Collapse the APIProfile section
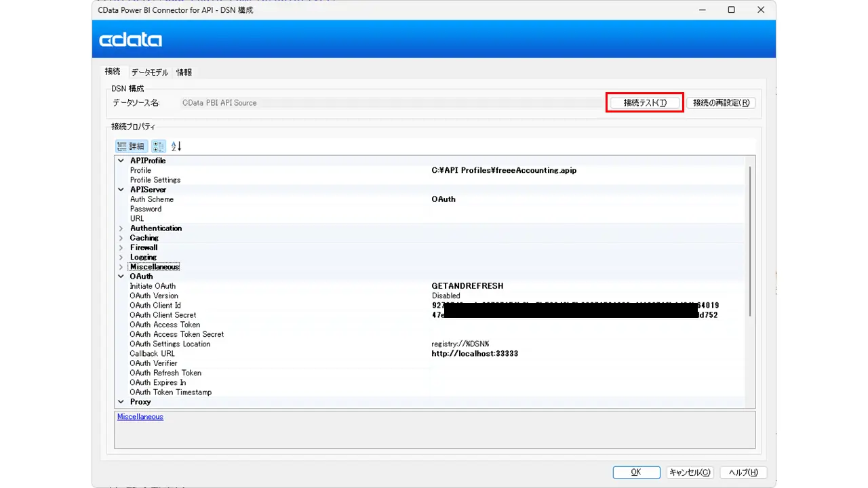 121,161
